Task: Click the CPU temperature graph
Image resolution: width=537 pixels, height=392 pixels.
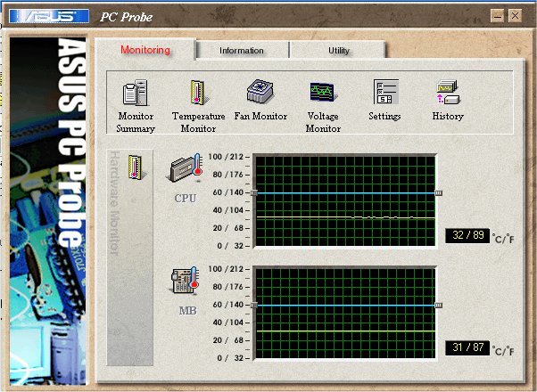Action: 345,201
